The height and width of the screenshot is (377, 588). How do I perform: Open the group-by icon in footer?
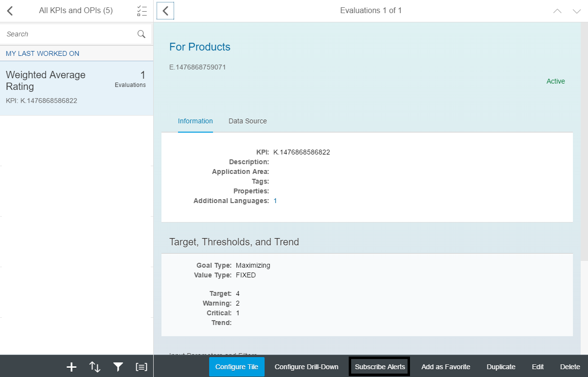coord(141,367)
